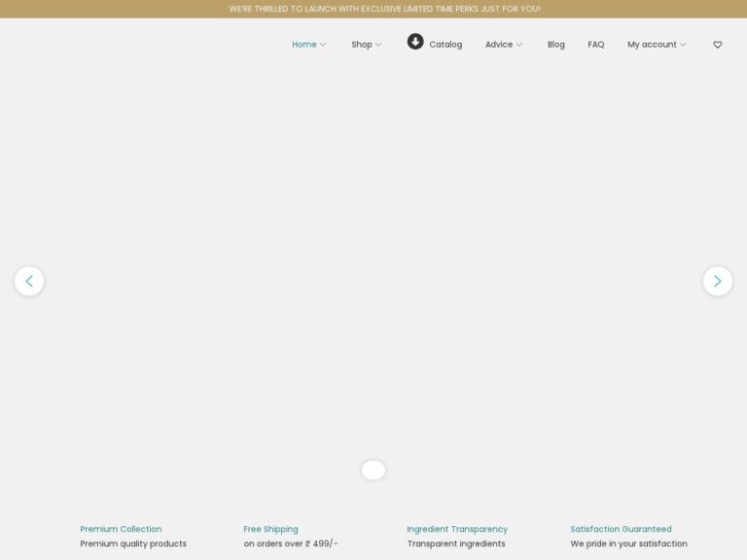
Task: Click the 'on orders over ₹ 499/-' text
Action: 291,543
